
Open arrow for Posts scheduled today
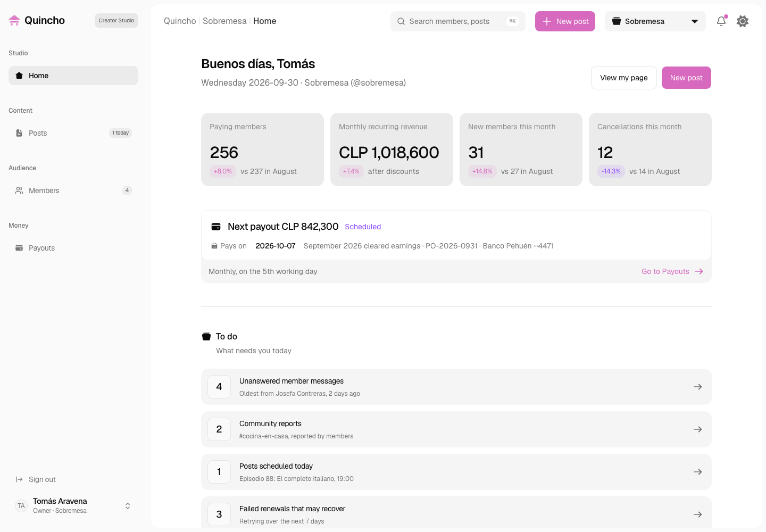tap(698, 472)
